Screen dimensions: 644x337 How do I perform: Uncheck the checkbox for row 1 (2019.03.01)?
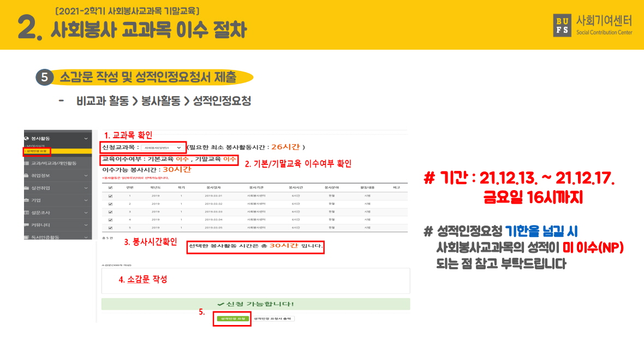coord(111,195)
